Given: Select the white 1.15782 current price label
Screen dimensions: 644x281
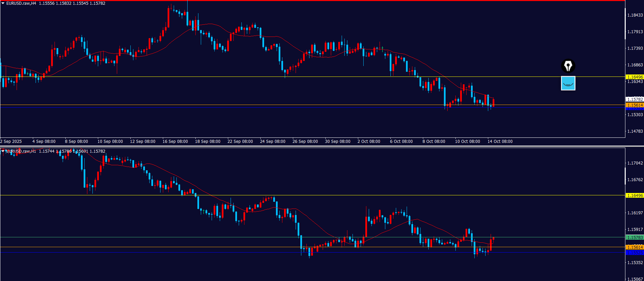Looking at the screenshot, I should click(x=635, y=100).
